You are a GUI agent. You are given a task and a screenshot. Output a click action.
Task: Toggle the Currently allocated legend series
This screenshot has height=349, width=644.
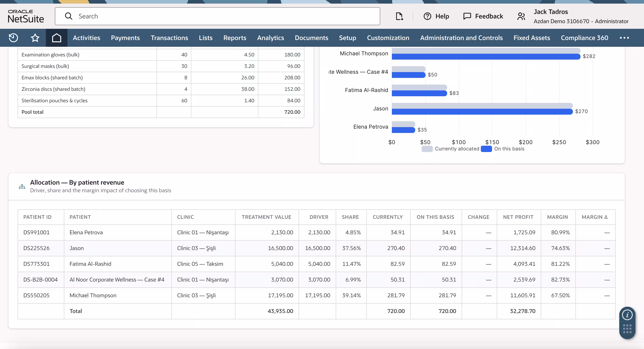click(x=450, y=149)
